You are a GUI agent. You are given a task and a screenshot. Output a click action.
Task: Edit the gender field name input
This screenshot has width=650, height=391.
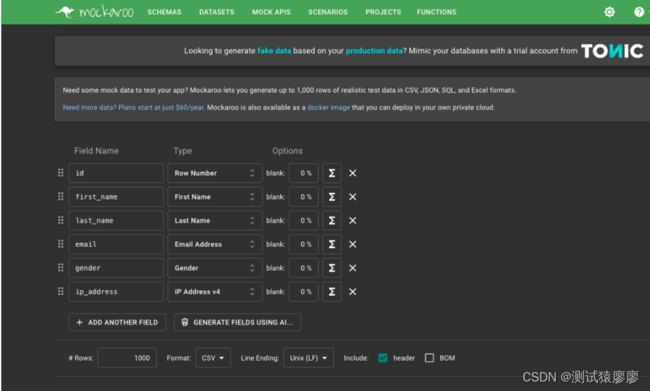click(x=116, y=268)
